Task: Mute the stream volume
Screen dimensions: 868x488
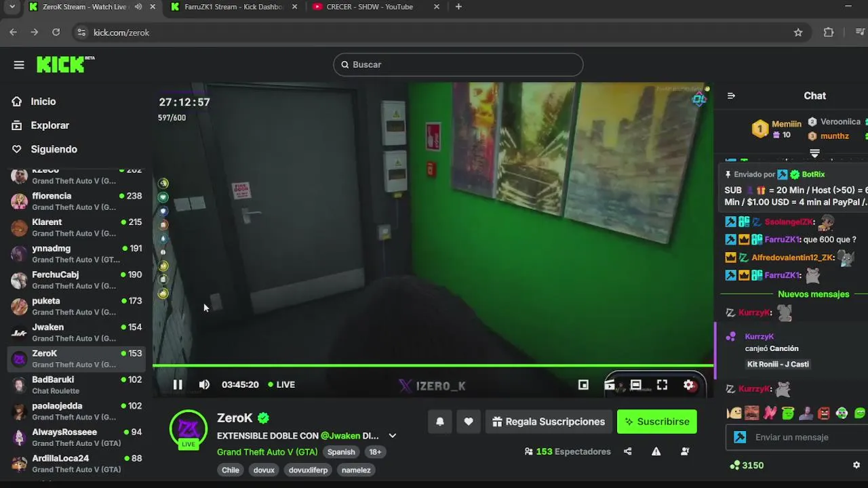Action: click(x=204, y=384)
